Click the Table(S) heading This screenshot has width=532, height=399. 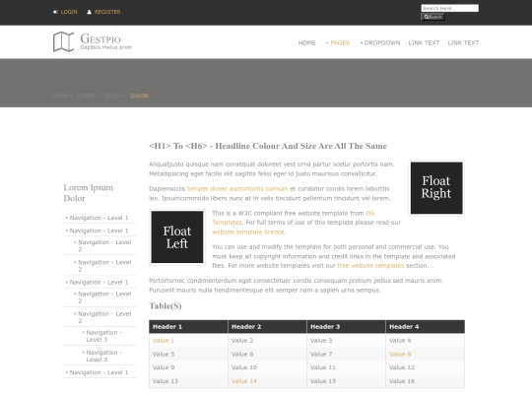click(x=166, y=306)
